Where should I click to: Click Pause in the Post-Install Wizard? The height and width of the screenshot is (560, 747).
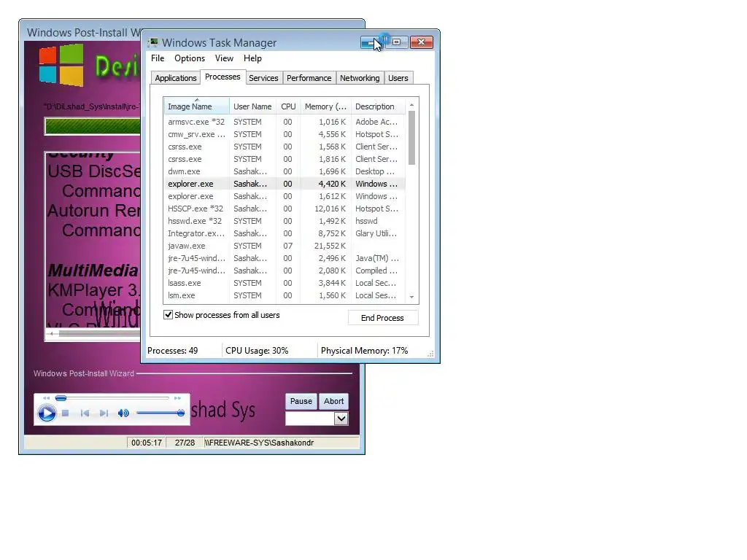click(x=301, y=402)
